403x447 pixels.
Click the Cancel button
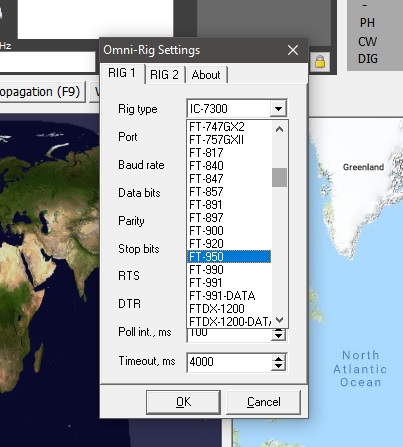264,402
